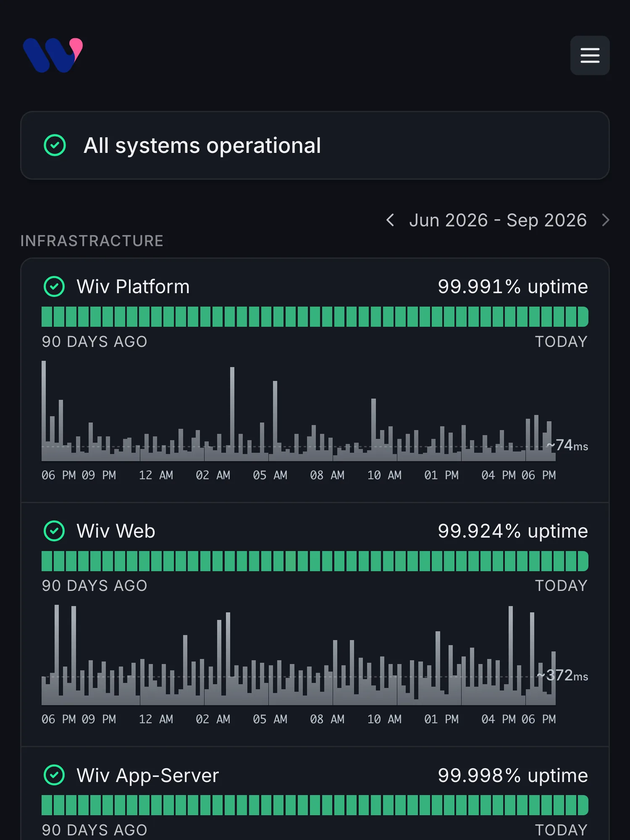Click 01 PM label under Wiv Platform chart
Viewport: 630px width, 840px height.
[441, 475]
